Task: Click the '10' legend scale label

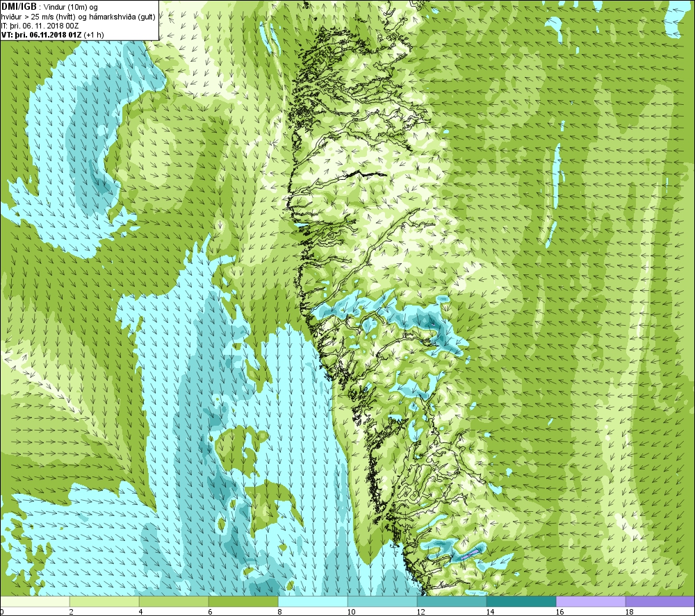Action: (351, 612)
